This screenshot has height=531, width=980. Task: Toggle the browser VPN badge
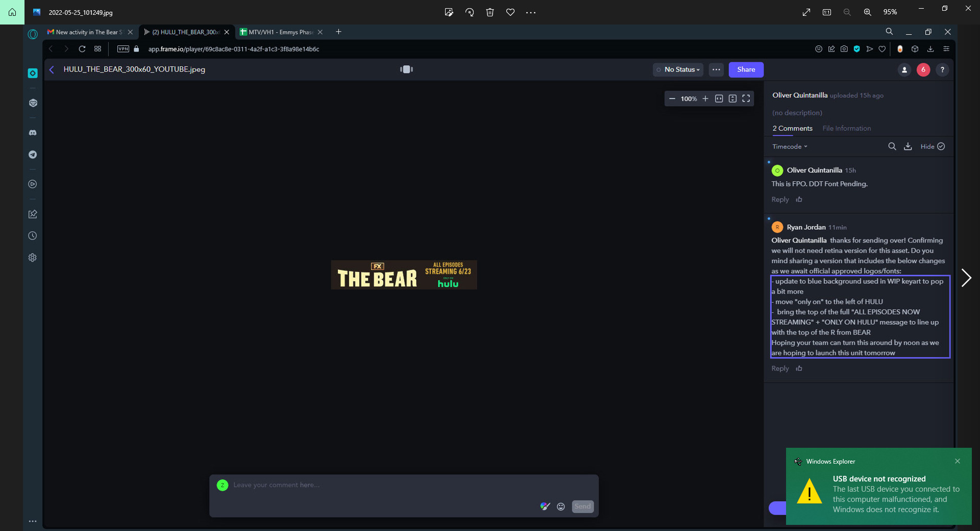123,49
